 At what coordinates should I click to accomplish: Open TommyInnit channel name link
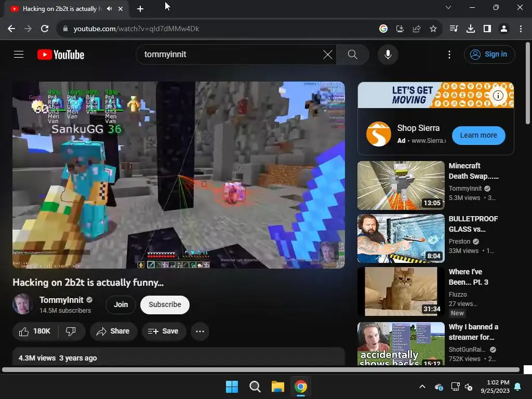pos(61,300)
